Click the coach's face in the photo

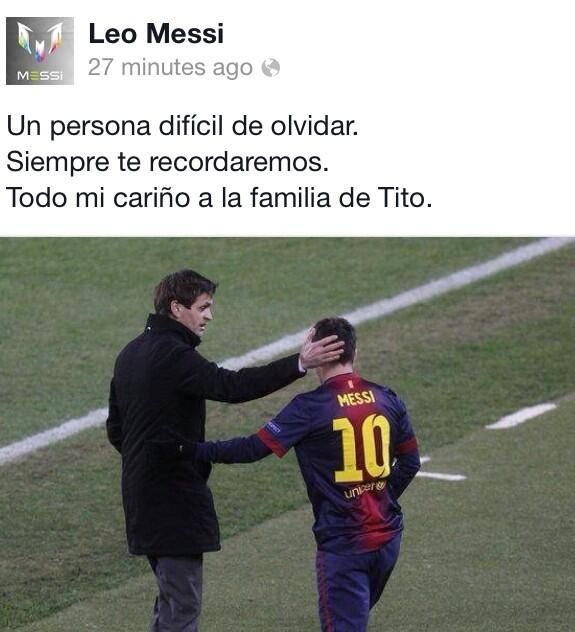[x=198, y=314]
